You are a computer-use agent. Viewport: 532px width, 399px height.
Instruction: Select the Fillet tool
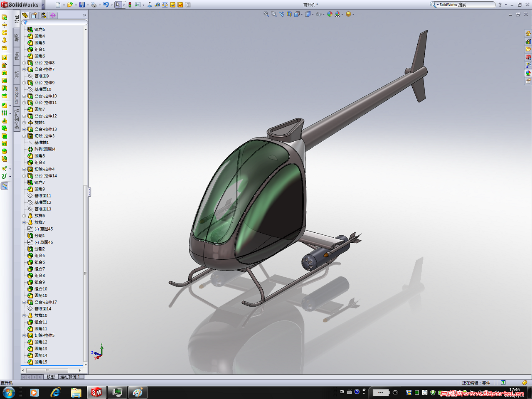click(4, 106)
